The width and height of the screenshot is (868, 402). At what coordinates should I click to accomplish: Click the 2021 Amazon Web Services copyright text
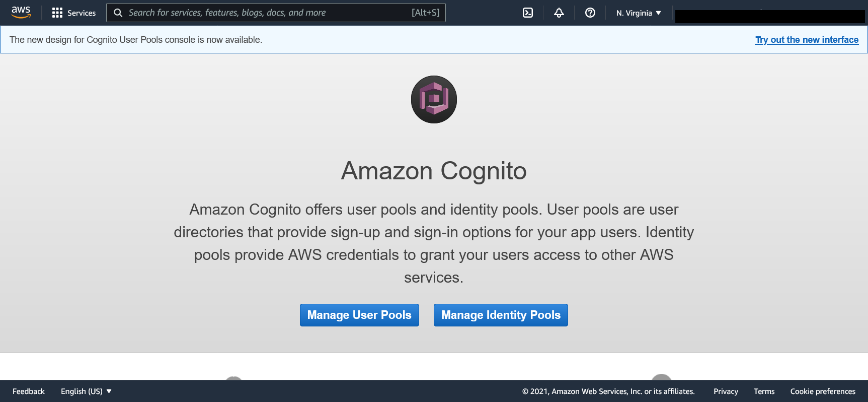(608, 391)
